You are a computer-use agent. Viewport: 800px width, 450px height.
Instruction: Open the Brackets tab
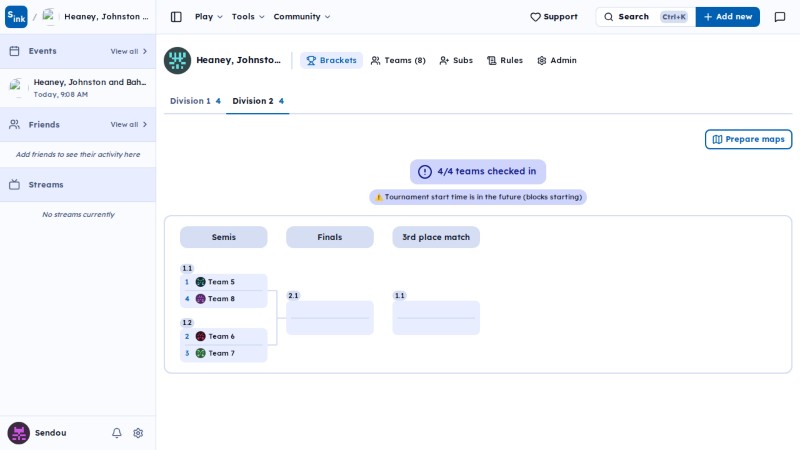click(331, 60)
